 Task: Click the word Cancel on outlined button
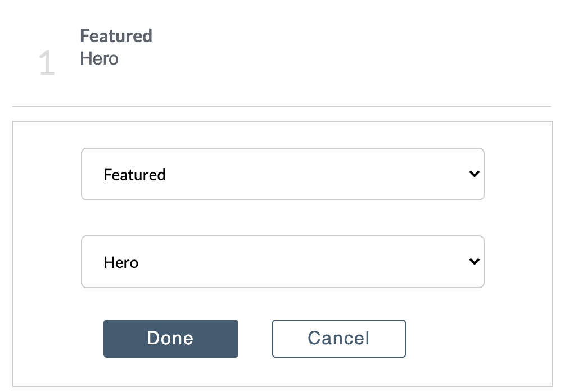click(x=338, y=338)
